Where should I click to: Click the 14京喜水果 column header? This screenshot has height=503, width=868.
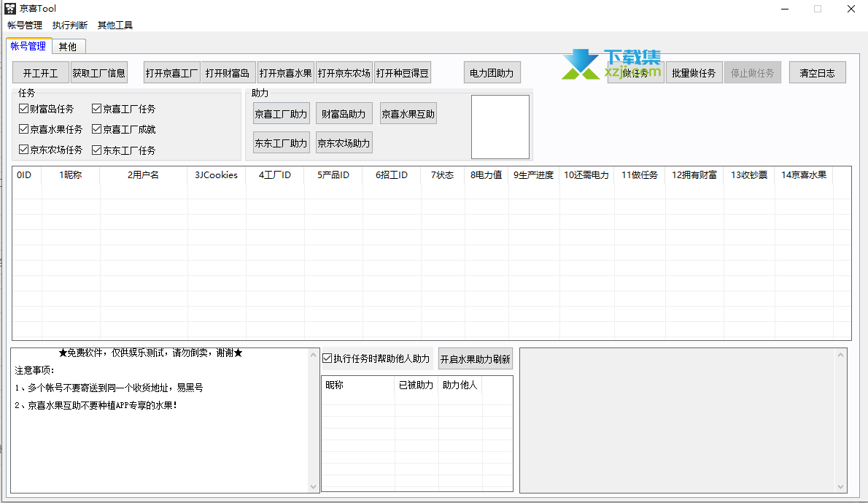(x=804, y=175)
